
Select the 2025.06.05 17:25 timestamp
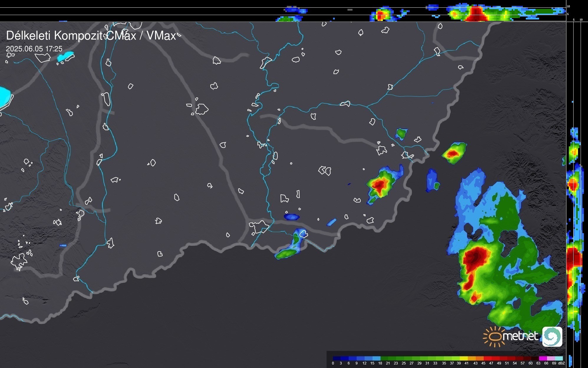pyautogui.click(x=34, y=49)
